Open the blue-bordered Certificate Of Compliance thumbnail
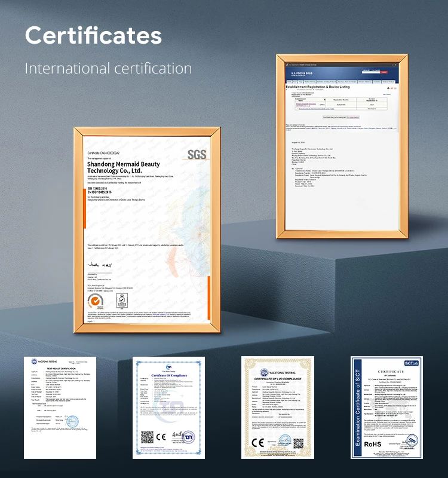The width and height of the screenshot is (448, 478). [168, 407]
